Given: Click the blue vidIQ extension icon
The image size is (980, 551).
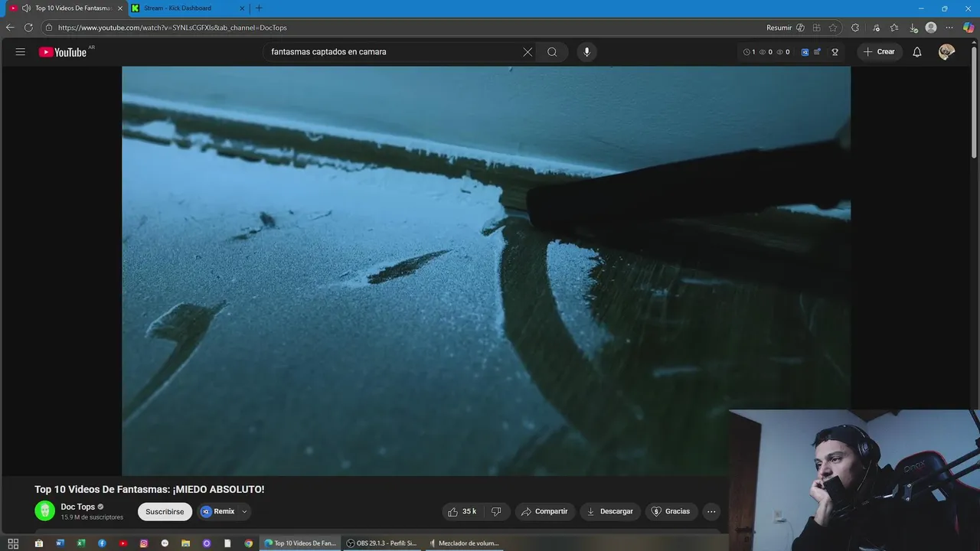Looking at the screenshot, I should coord(805,52).
